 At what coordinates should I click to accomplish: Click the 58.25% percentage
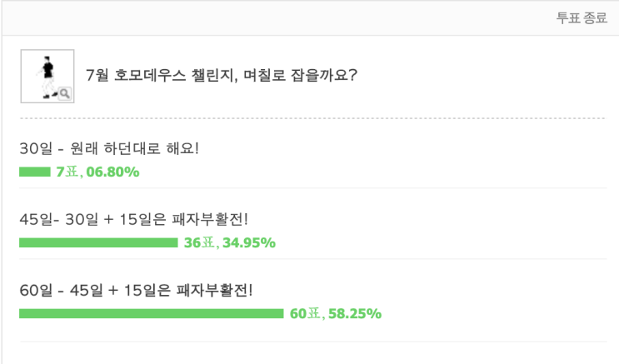(355, 314)
